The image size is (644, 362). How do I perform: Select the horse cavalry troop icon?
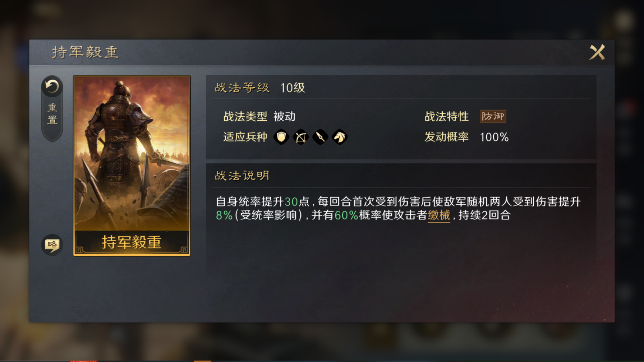[x=340, y=137]
